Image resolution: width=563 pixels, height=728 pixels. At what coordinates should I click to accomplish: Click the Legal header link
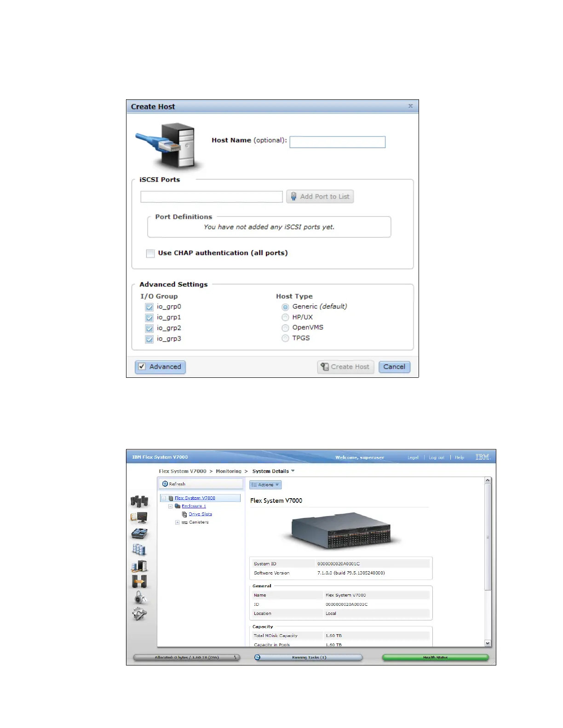(413, 457)
